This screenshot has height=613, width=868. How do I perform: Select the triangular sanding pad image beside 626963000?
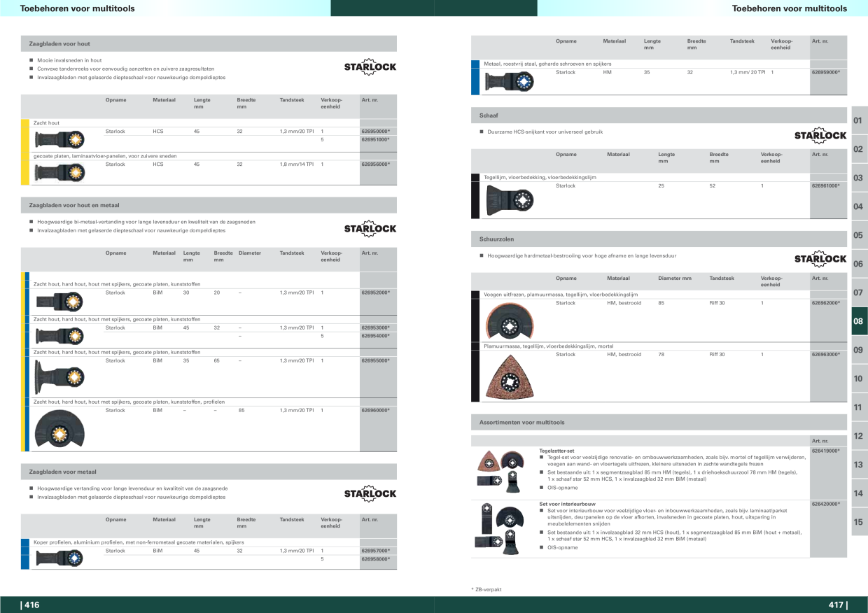(x=510, y=376)
